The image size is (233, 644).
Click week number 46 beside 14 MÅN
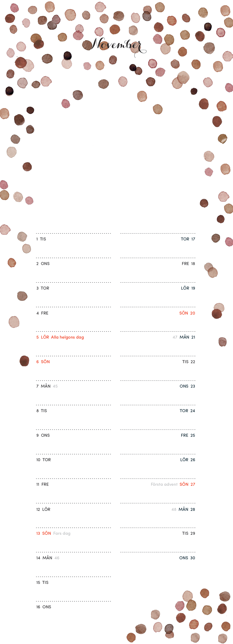pos(57,558)
